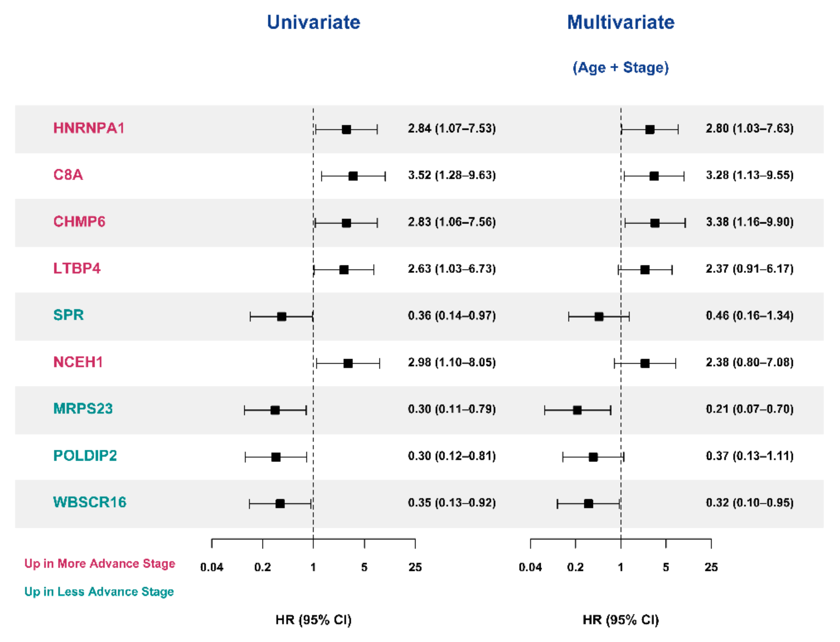The width and height of the screenshot is (840, 642).
Task: Click the CHMP6 row label
Action: [79, 222]
